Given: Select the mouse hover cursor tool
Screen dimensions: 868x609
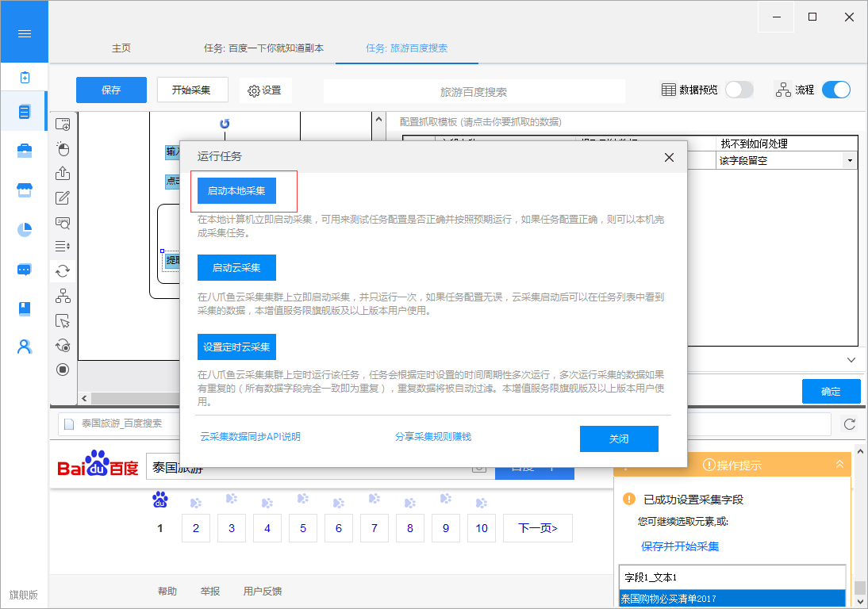Looking at the screenshot, I should pos(63,321).
